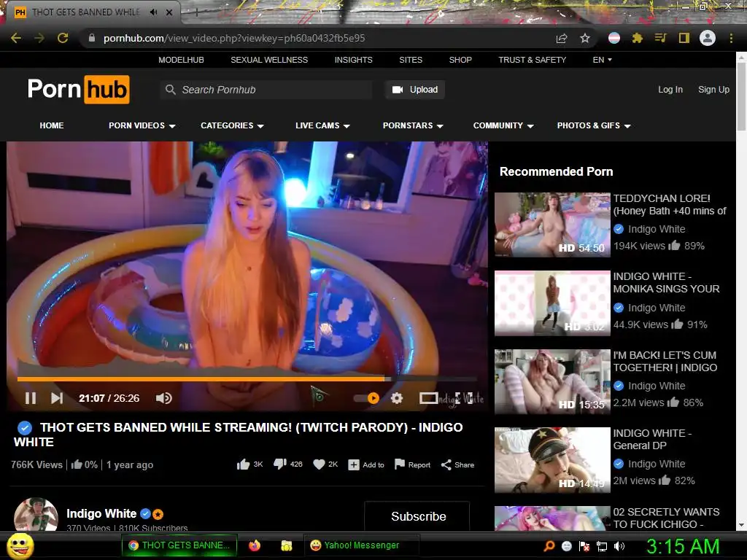Expand the PORN VIDEOS nav dropdown
The height and width of the screenshot is (560, 747).
coord(142,125)
